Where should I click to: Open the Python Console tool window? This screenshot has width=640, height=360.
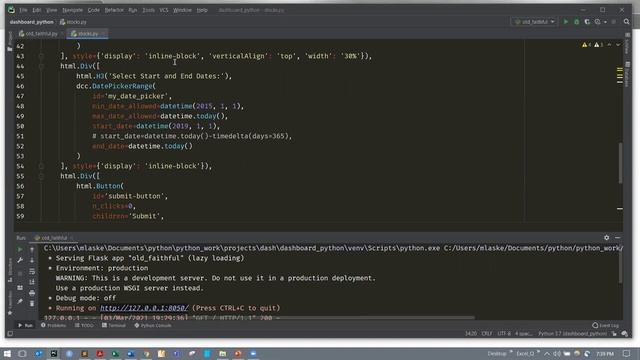click(153, 326)
